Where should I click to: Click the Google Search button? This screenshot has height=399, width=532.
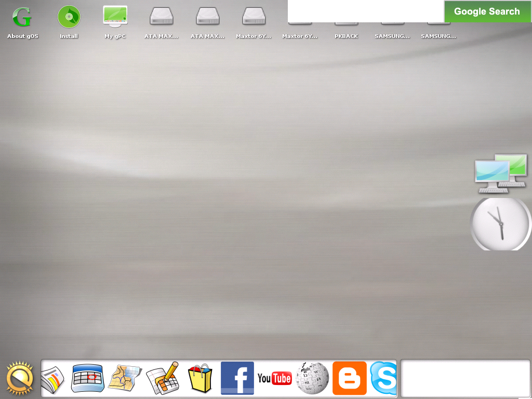coord(487,11)
